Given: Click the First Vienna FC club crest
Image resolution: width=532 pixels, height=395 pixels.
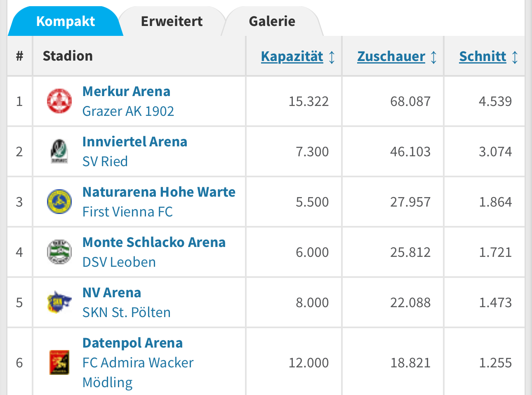Looking at the screenshot, I should click(59, 202).
